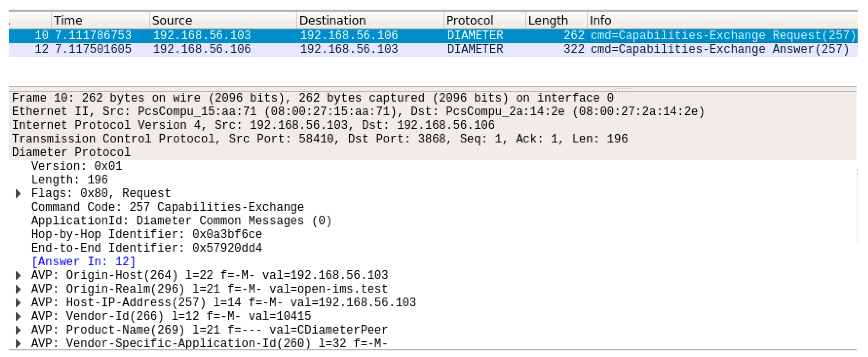Sort by Protocol column header
This screenshot has width=868, height=357.
coord(484,20)
